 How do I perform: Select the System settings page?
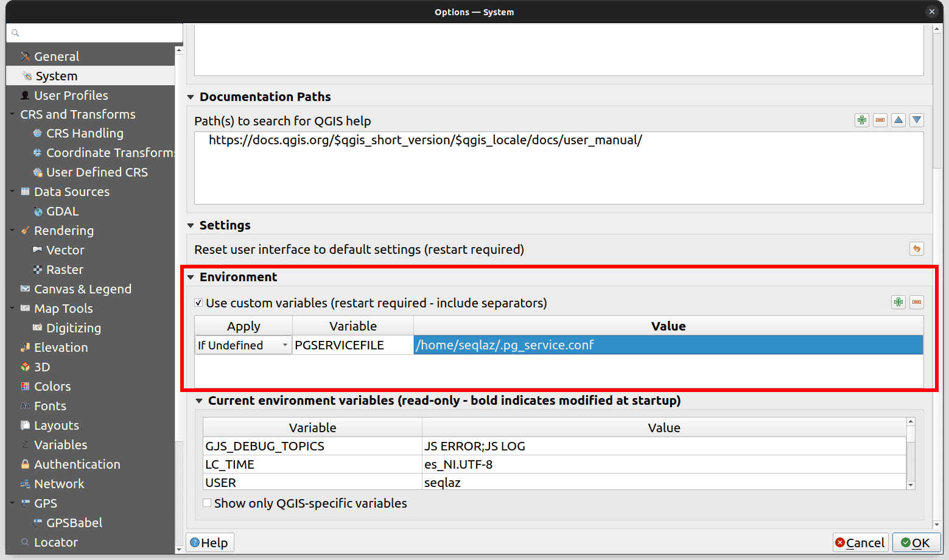coord(57,75)
